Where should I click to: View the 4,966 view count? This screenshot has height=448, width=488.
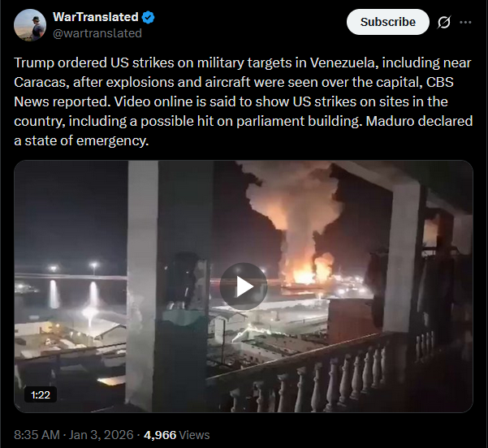click(x=160, y=435)
